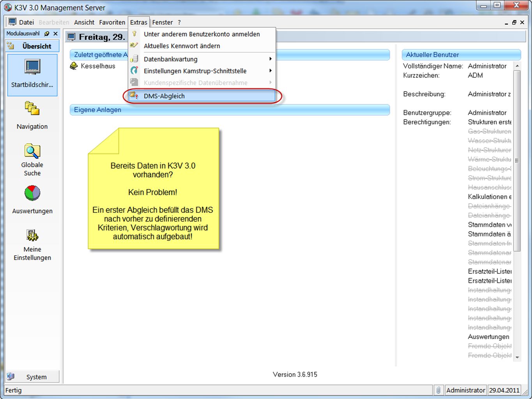This screenshot has width=532, height=399.
Task: Click the Kalkulationen permission entry
Action: tap(490, 196)
